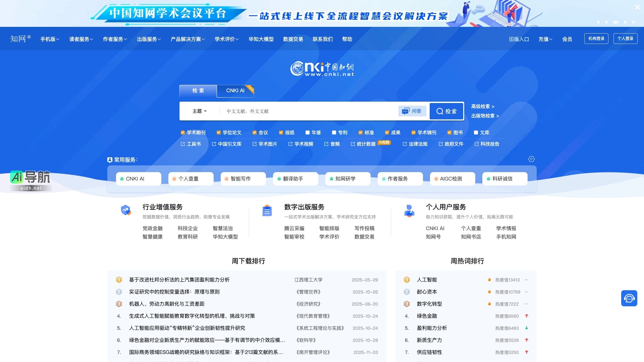The height and width of the screenshot is (362, 644).
Task: Expand the 作者服务 navigation dropdown
Action: (x=115, y=39)
